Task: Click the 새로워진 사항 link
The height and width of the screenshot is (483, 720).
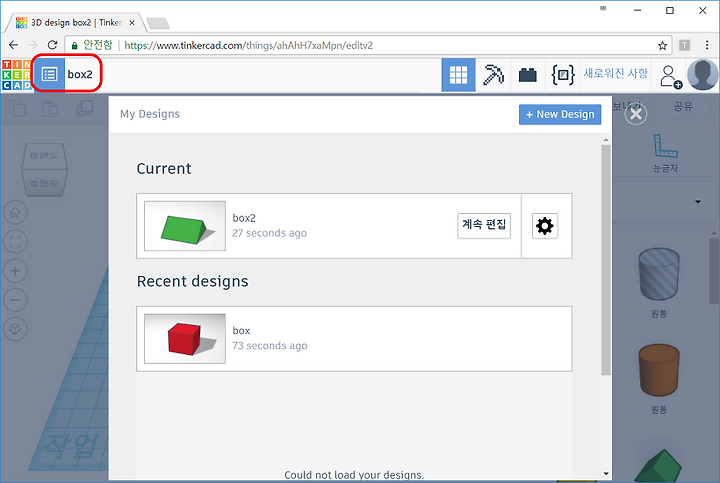Action: point(615,73)
